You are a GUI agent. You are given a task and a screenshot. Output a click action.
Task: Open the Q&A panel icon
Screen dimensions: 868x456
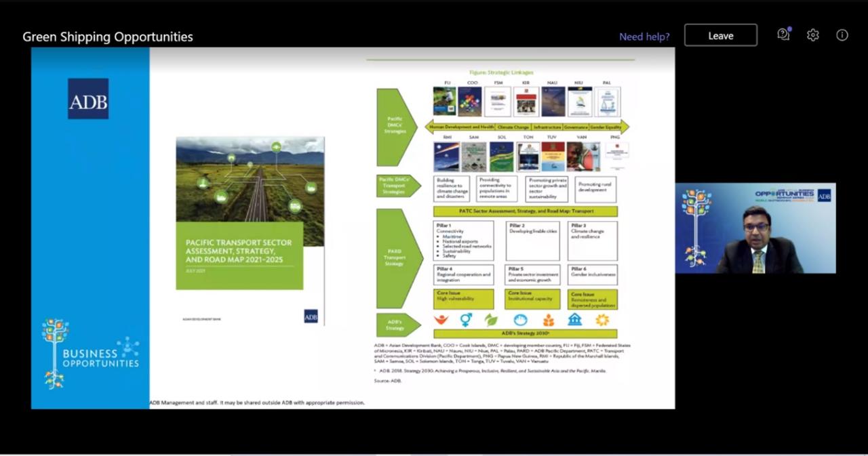pyautogui.click(x=784, y=35)
